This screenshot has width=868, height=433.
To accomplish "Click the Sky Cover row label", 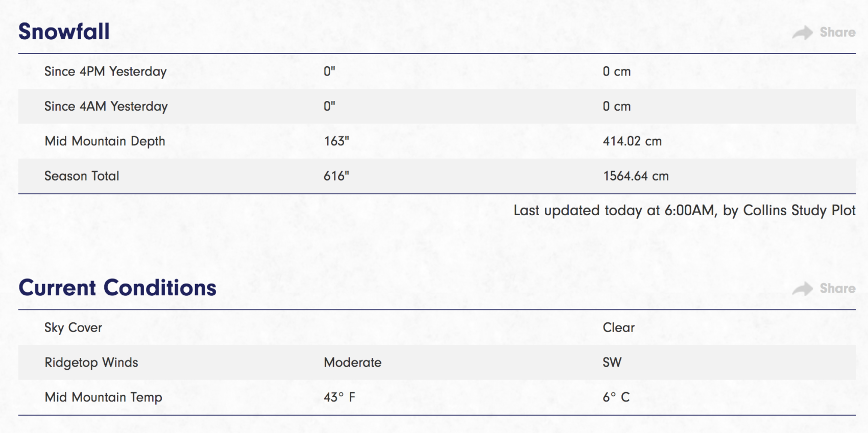I will [x=73, y=328].
